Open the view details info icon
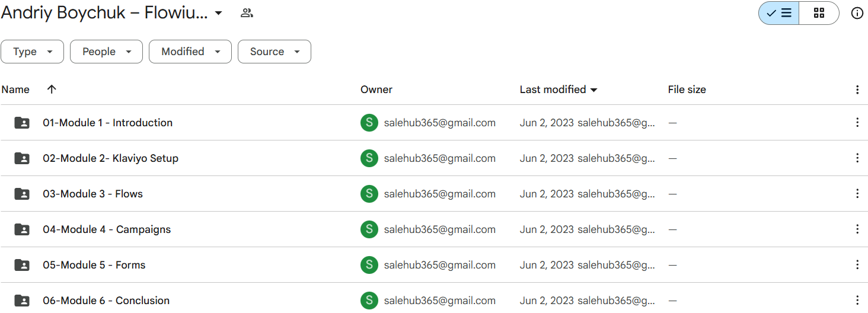This screenshot has width=868, height=313. (x=857, y=13)
